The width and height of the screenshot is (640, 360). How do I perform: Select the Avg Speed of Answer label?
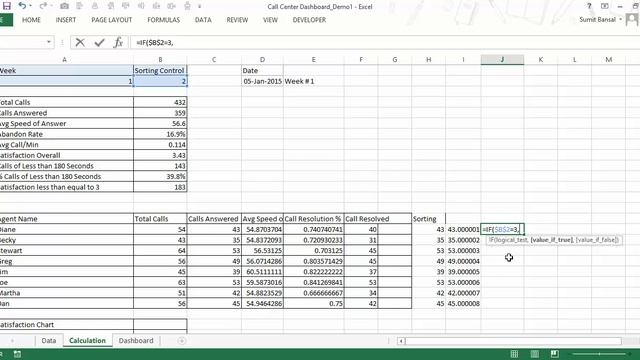pos(67,123)
